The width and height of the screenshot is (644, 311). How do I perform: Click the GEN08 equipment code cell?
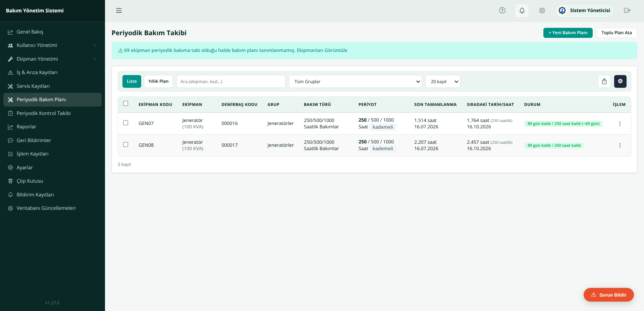pos(146,145)
